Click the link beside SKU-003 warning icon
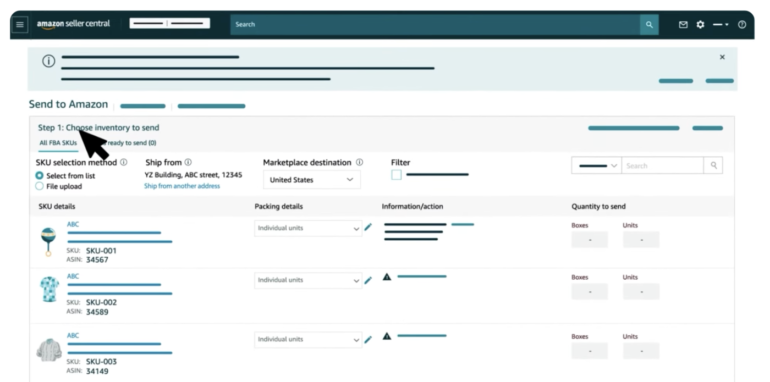Screen dimensions: 770x382 tap(422, 336)
